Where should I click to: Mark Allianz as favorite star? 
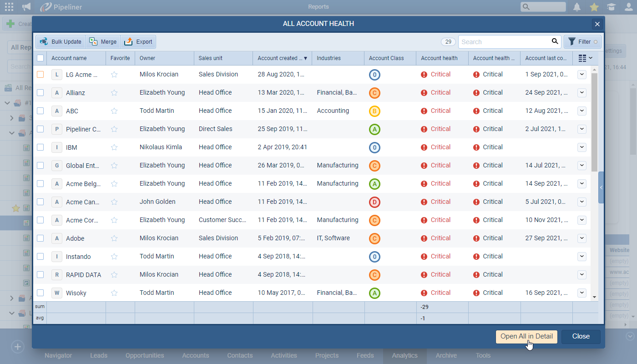(x=114, y=93)
